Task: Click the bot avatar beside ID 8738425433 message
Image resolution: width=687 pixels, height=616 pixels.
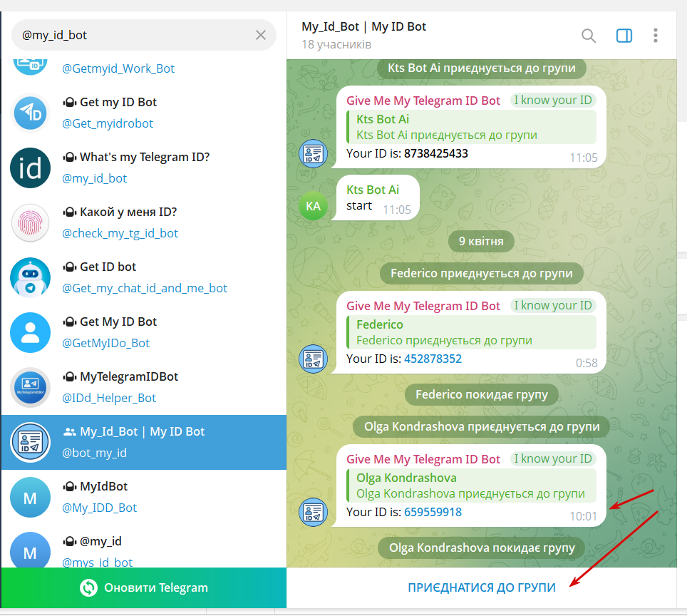Action: pos(314,153)
